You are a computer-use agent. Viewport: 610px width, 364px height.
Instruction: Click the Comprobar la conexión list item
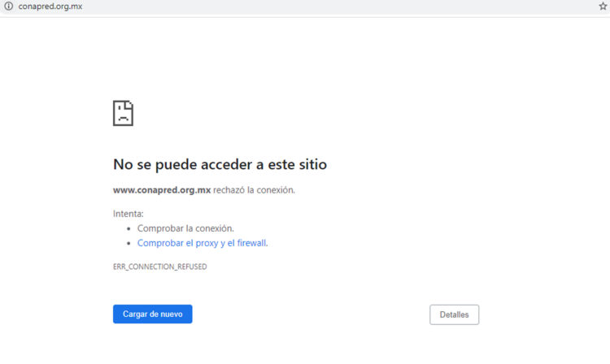(x=185, y=228)
